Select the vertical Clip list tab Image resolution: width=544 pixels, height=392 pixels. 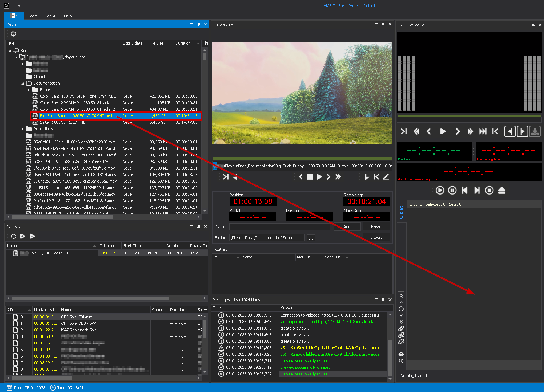click(401, 212)
